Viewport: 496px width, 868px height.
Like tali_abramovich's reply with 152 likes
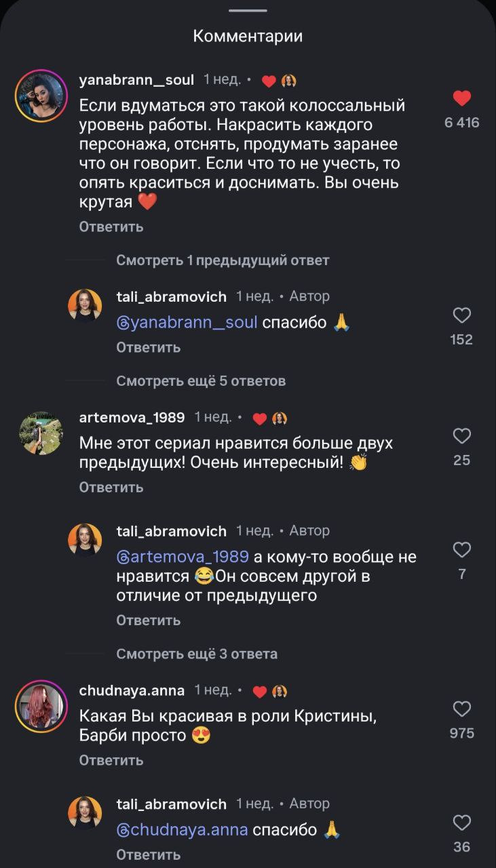pos(462,315)
